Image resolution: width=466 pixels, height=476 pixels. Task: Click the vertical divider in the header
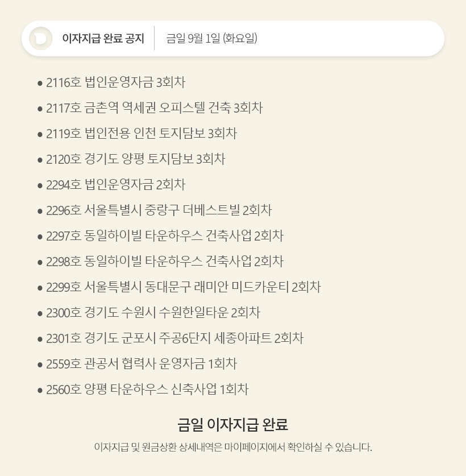click(x=155, y=38)
